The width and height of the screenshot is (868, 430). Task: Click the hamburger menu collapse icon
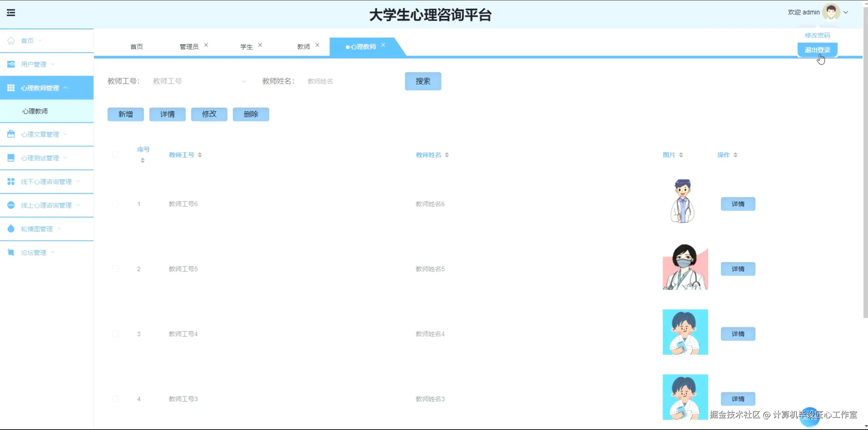point(11,13)
